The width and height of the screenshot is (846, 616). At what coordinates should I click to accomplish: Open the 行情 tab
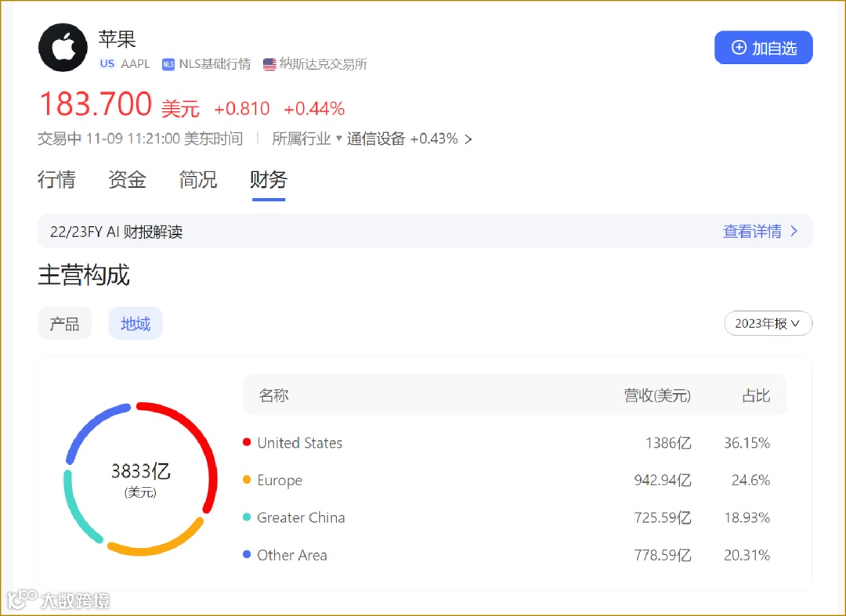coord(56,179)
